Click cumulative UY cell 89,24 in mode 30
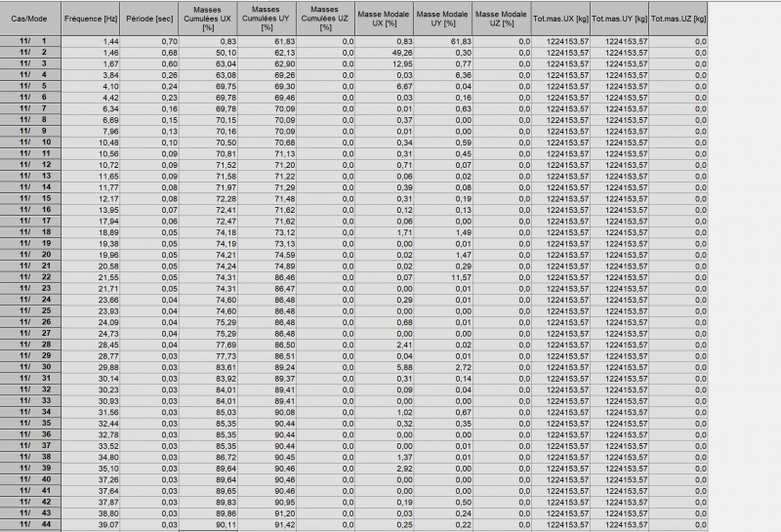 (267, 368)
